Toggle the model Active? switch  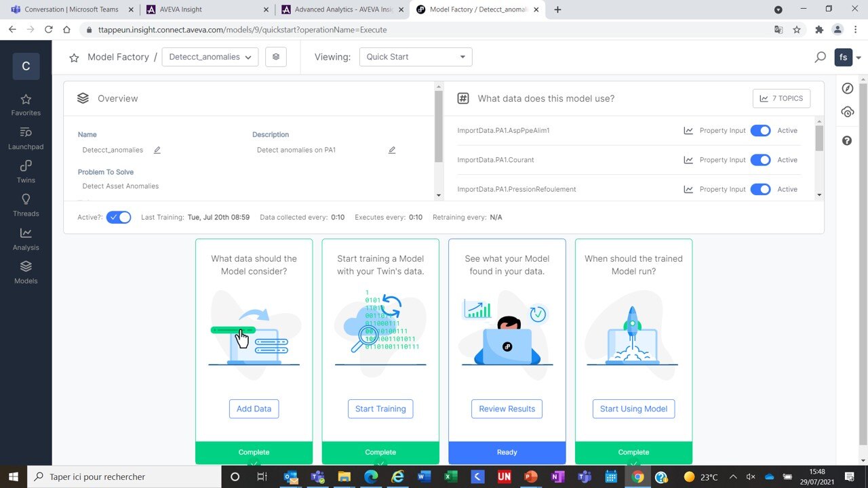point(119,218)
